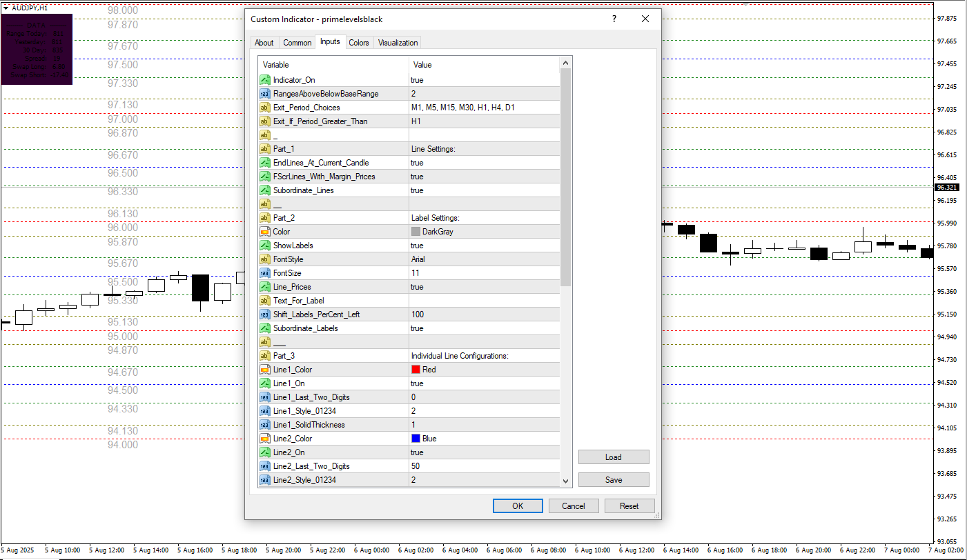967x560 pixels.
Task: Click the FontSize integer type icon
Action: coord(265,273)
